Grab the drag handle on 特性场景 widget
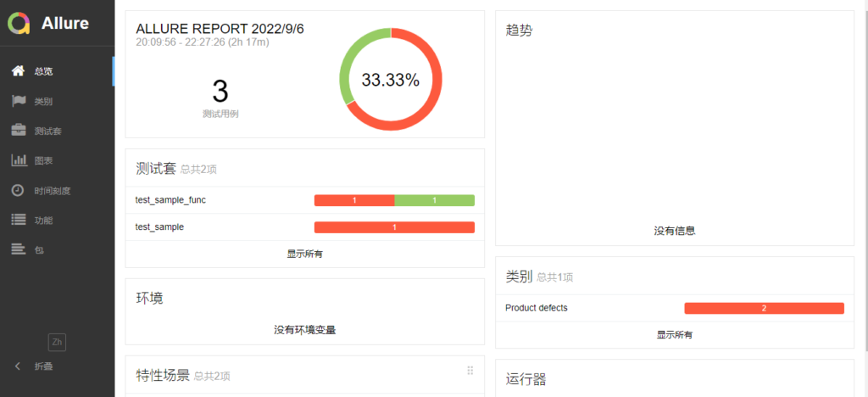 click(470, 371)
